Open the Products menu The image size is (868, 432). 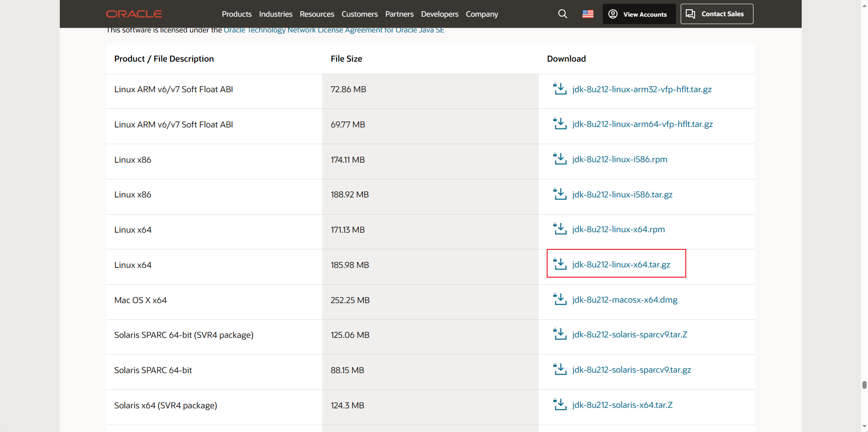[236, 14]
